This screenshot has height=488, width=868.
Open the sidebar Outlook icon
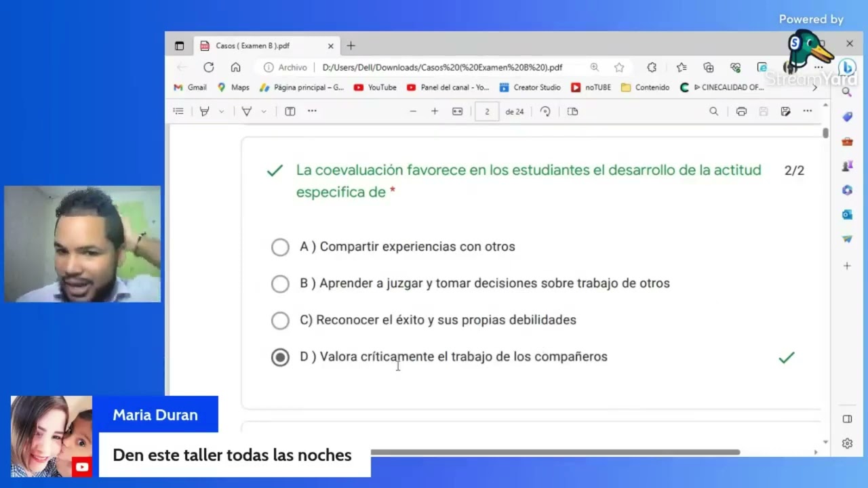pyautogui.click(x=847, y=215)
